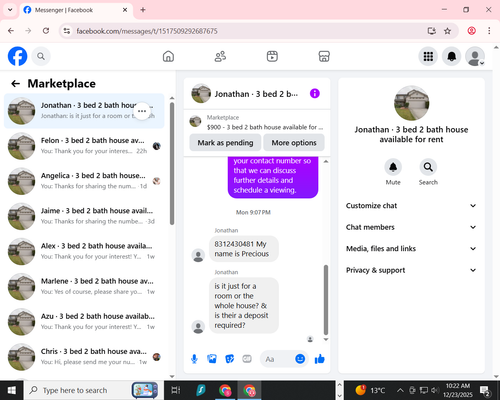Click the volume speaker tray icon
Image resolution: width=500 pixels, height=400 pixels.
click(434, 390)
